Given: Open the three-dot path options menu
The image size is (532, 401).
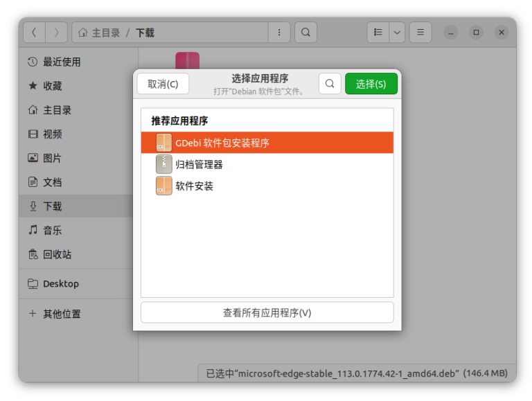Looking at the screenshot, I should tap(279, 33).
